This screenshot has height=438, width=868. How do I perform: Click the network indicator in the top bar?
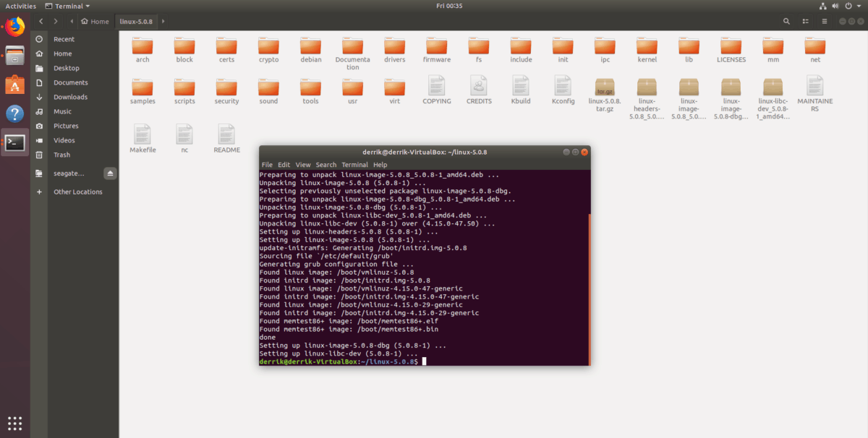[823, 6]
